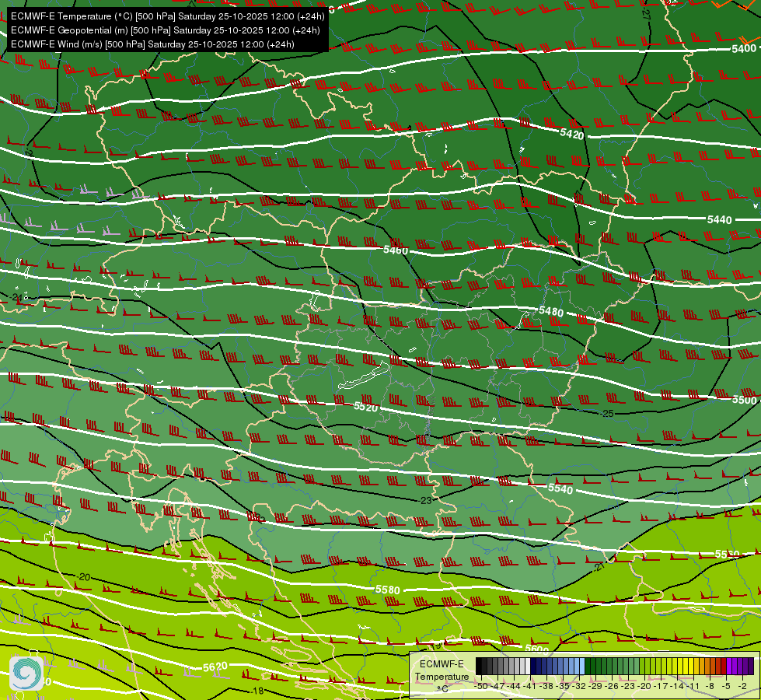The width and height of the screenshot is (761, 700).
Task: Click the -47 legend scale value
Action: point(497,686)
